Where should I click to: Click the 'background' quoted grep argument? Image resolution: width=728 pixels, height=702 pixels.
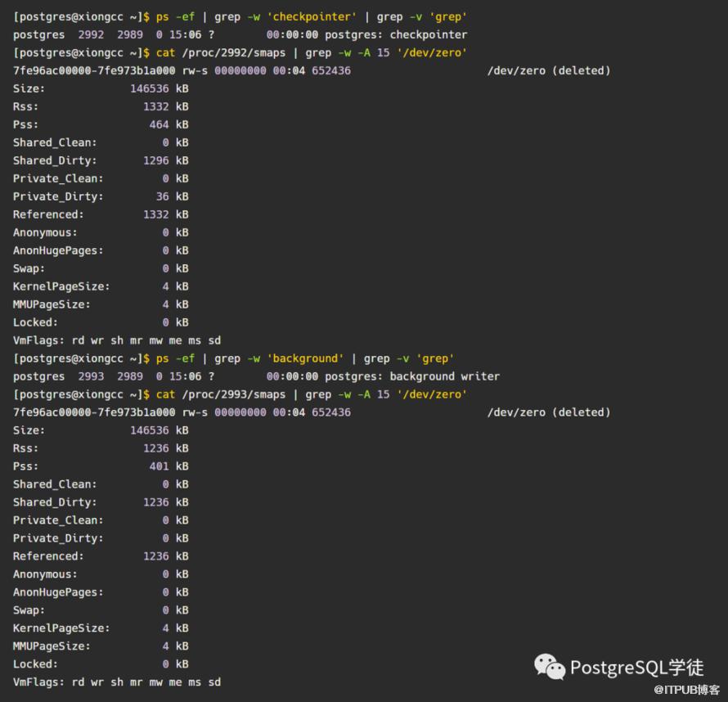[x=305, y=358]
